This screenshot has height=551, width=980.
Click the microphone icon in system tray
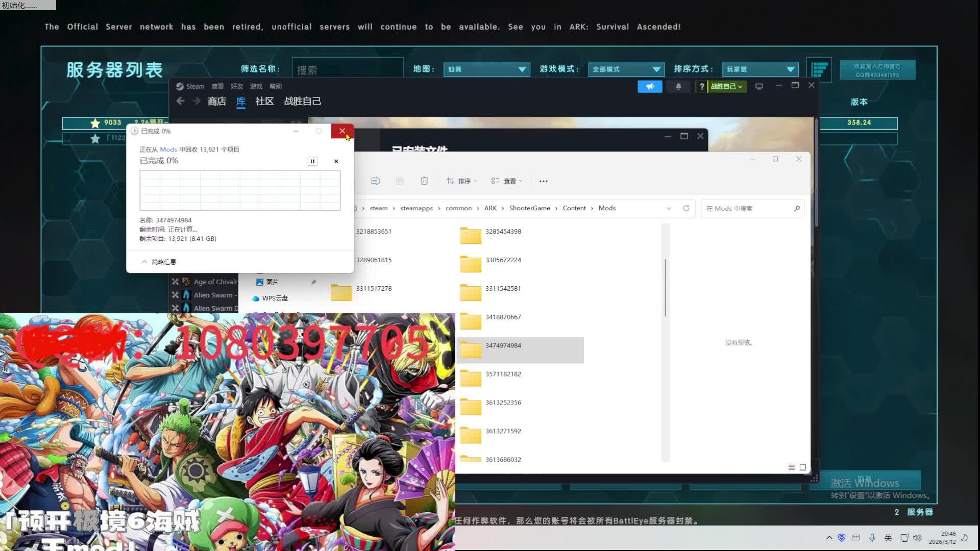click(872, 538)
